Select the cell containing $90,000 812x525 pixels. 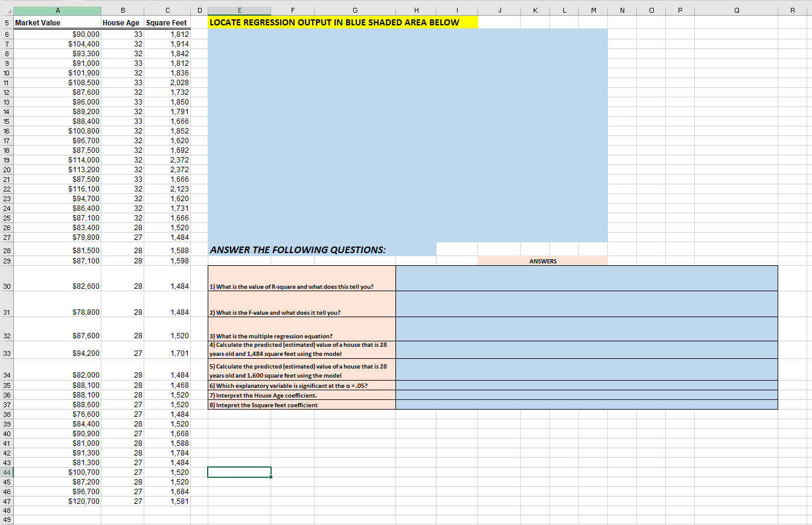58,34
